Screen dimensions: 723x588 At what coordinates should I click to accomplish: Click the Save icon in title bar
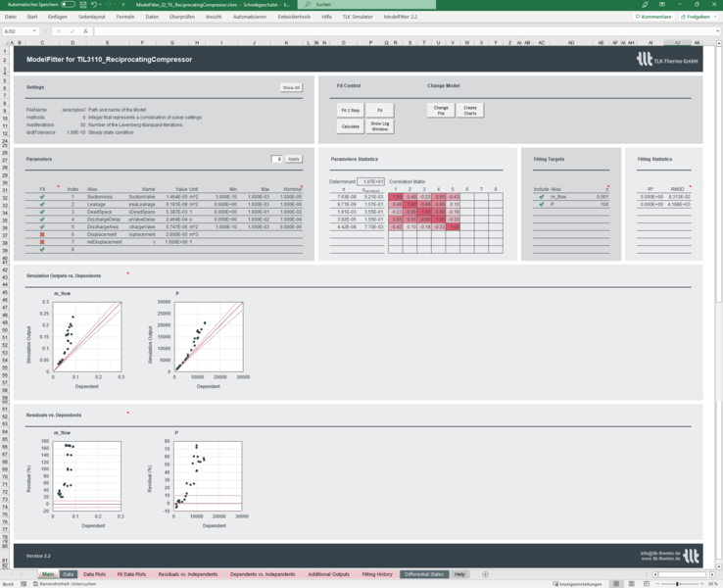[x=83, y=4]
